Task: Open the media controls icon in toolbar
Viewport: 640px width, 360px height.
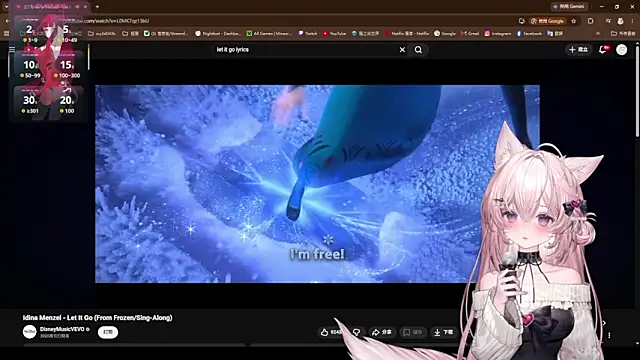Action: tap(608, 21)
